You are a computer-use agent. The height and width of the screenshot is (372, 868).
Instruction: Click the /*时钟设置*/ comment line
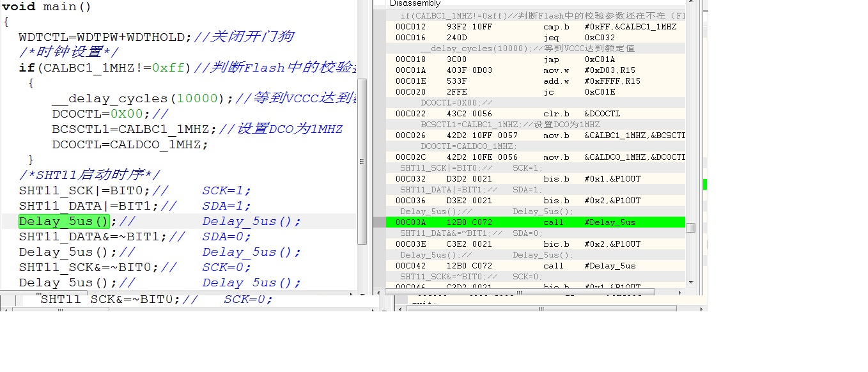pyautogui.click(x=69, y=52)
